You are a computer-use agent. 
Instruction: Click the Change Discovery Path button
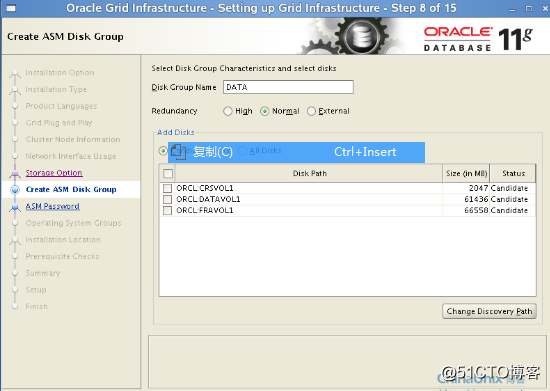[489, 311]
